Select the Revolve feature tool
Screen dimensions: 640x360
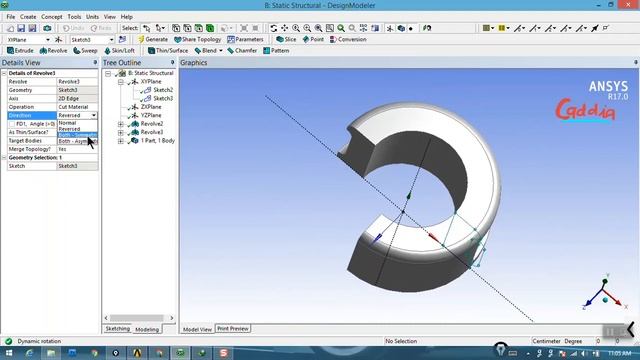[x=53, y=51]
